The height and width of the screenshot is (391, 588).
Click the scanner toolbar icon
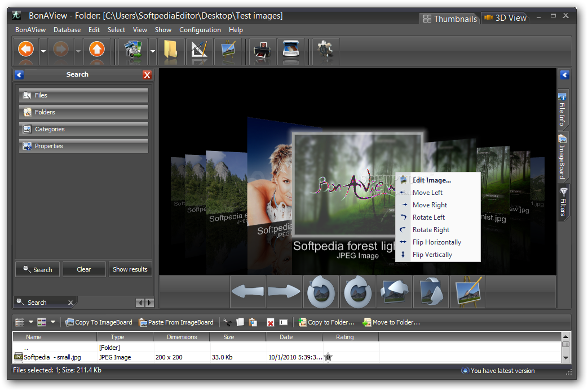(x=291, y=50)
